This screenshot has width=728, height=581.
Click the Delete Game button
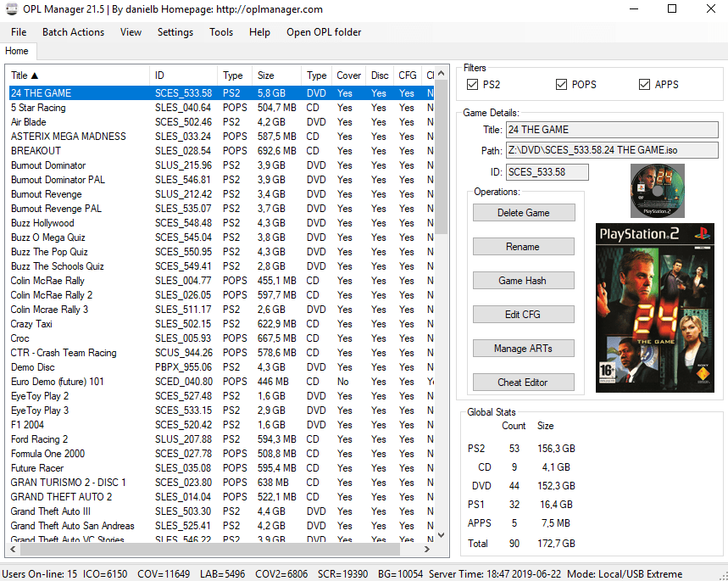[524, 212]
